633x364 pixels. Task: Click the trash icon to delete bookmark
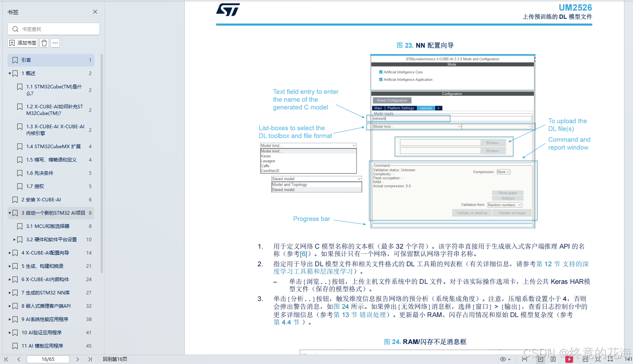[x=45, y=43]
